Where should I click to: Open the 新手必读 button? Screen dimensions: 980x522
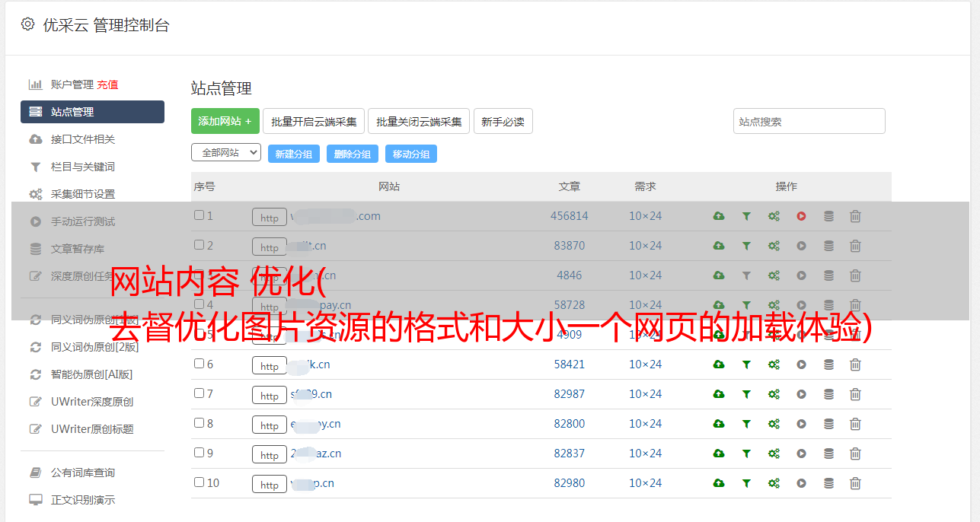pos(503,121)
